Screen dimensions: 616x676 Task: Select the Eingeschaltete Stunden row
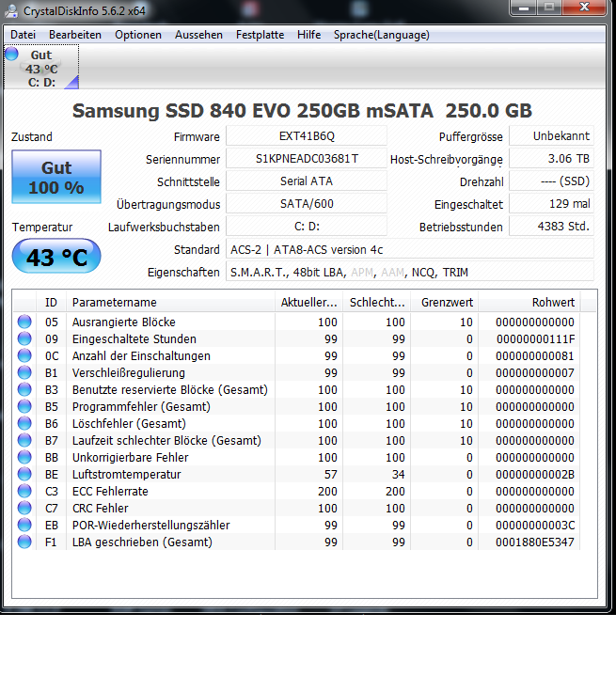(x=297, y=338)
